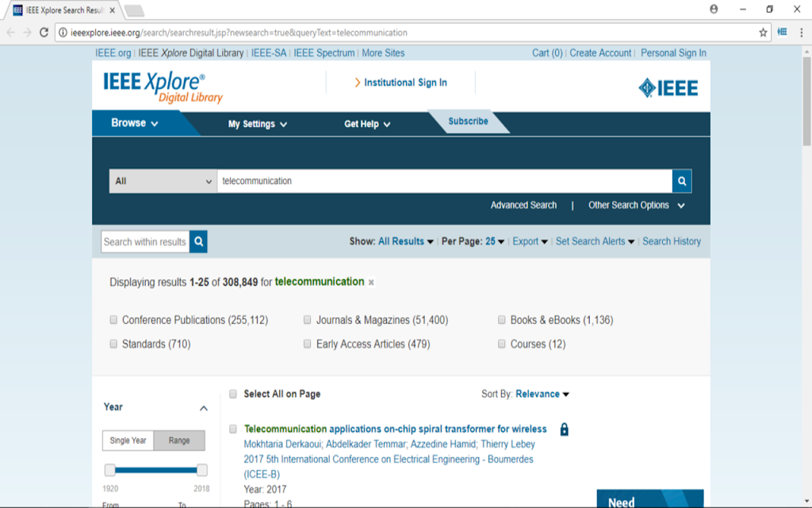Screen dimensions: 812x508
Task: Open the IEEE-SA link
Action: pos(269,53)
